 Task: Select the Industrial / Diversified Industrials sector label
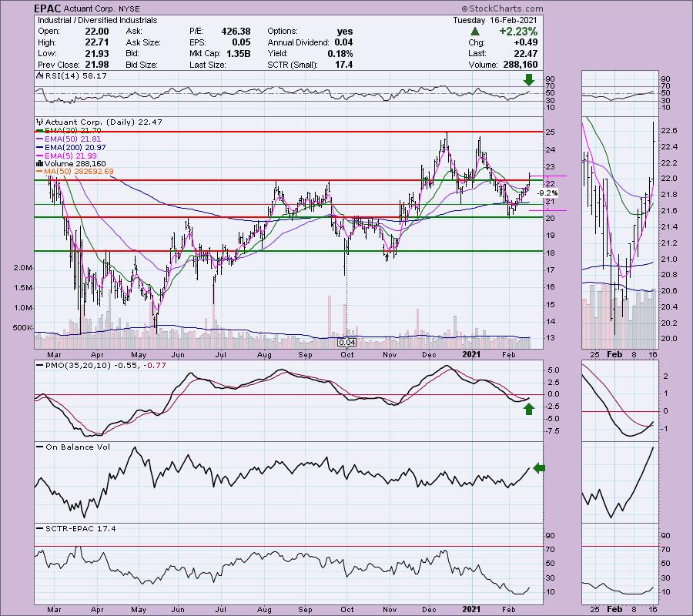(x=97, y=20)
